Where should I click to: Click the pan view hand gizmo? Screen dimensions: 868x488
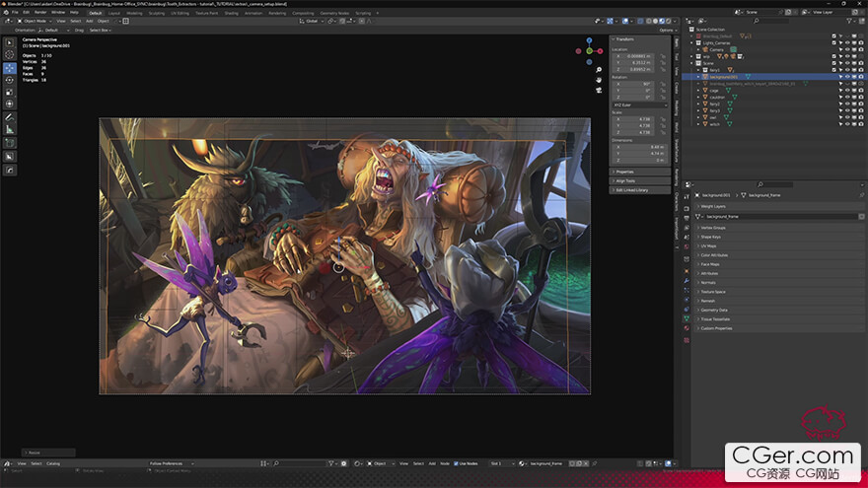tap(599, 80)
